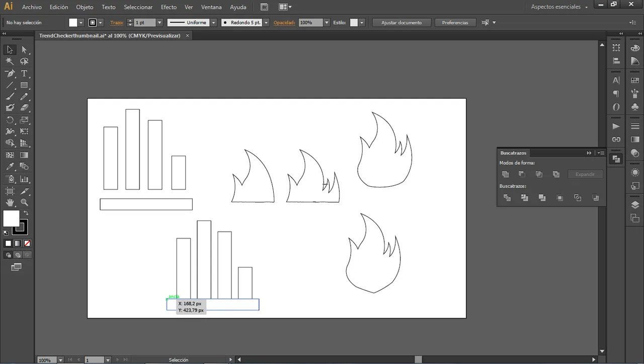Open the Efecto menu
The image size is (644, 364).
(x=169, y=7)
